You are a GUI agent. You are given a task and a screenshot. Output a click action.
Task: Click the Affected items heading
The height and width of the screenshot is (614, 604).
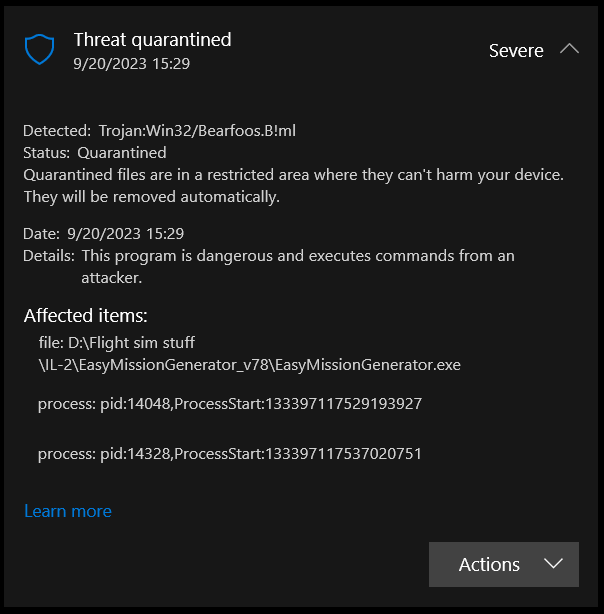point(85,316)
